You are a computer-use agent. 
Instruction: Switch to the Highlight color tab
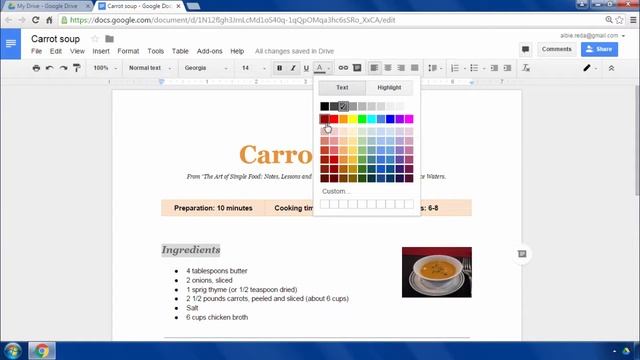tap(389, 87)
